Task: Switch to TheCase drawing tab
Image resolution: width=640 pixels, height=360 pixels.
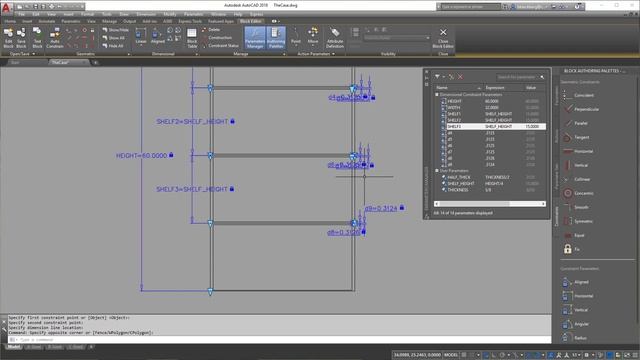Action: [67, 62]
